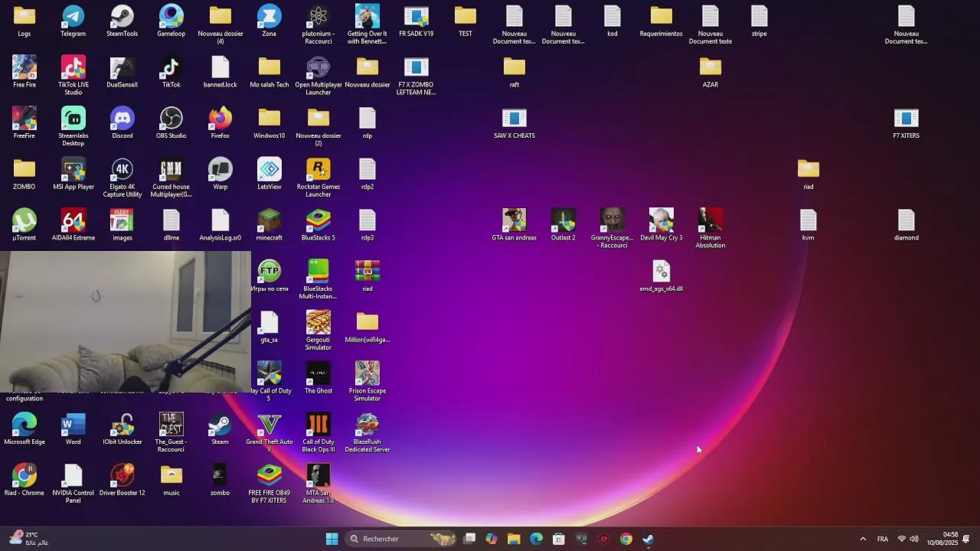Open Task View in the taskbar

[469, 539]
